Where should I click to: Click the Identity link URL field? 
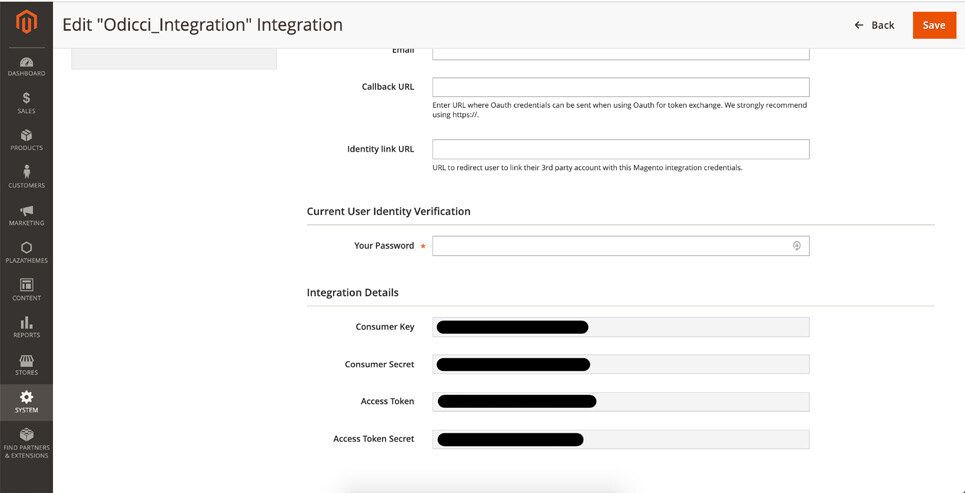(620, 149)
